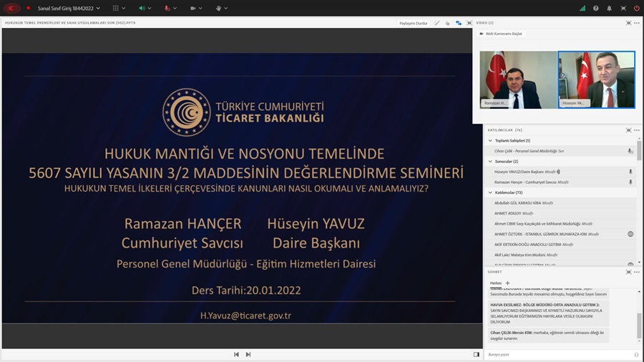Open Sohbet pod options (three dots)
This screenshot has width=644, height=362.
pos(637,272)
